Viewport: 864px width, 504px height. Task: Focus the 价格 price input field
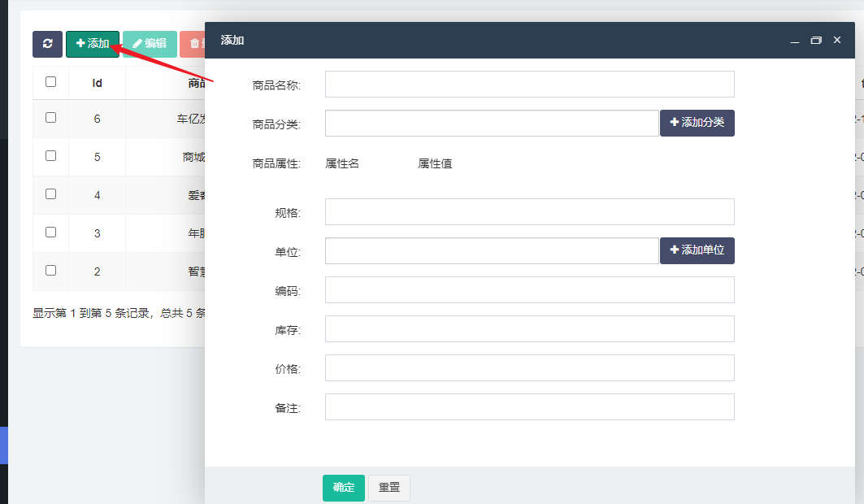(x=528, y=367)
